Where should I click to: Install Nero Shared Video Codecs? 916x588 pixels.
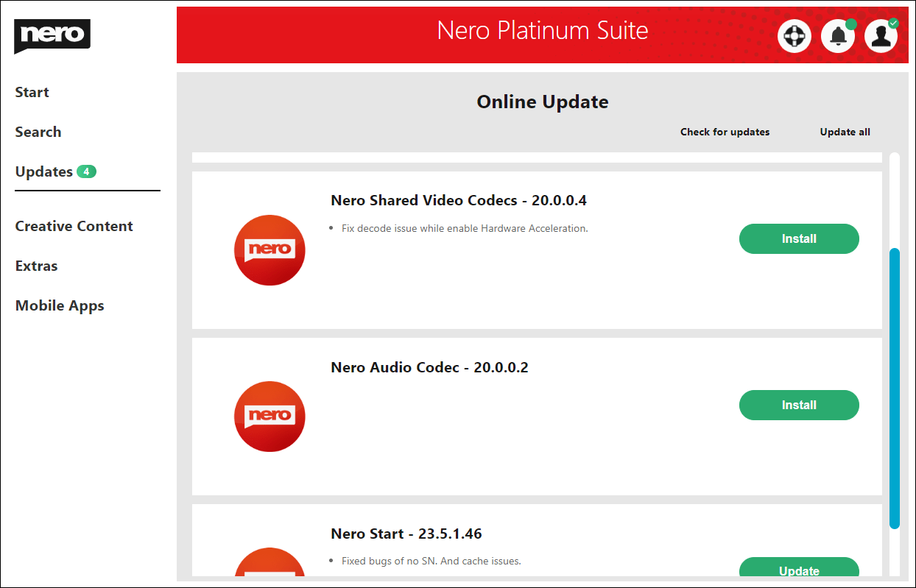799,239
